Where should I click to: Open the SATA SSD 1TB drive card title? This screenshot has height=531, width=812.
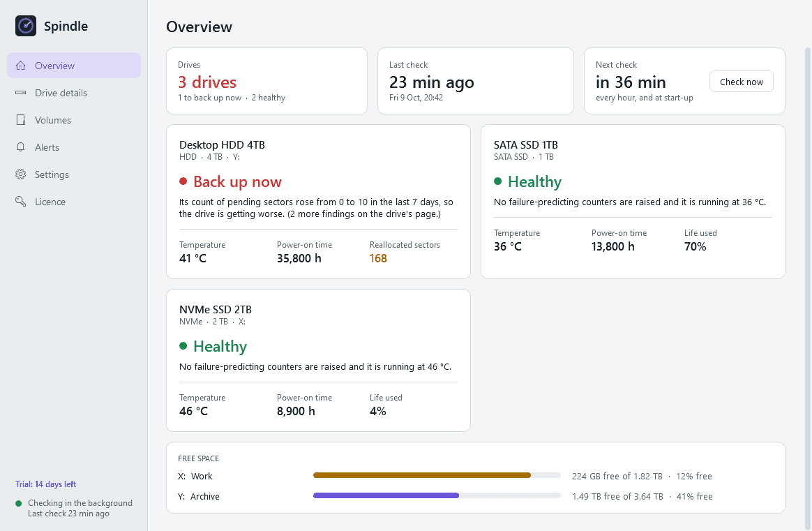[525, 144]
